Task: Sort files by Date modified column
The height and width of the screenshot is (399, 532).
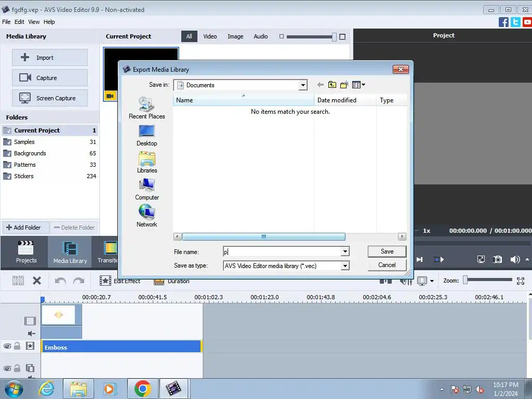Action: pos(345,100)
